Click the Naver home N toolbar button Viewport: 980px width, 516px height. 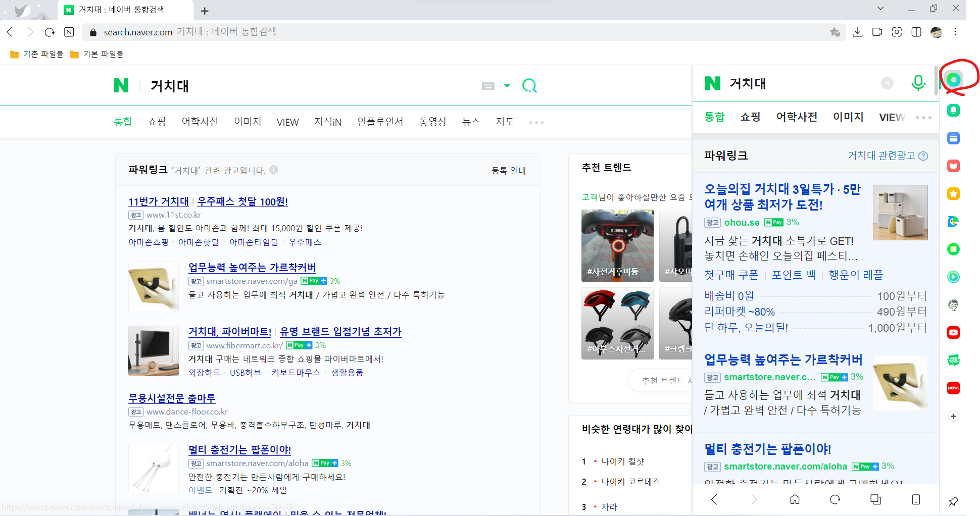69,32
